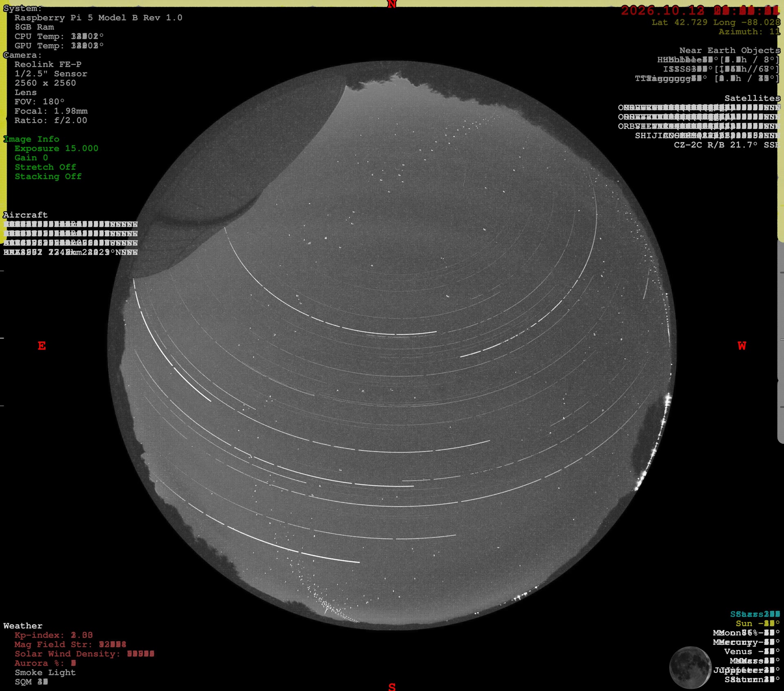This screenshot has height=691, width=784.
Task: Click the Weather section heading
Action: tap(23, 626)
